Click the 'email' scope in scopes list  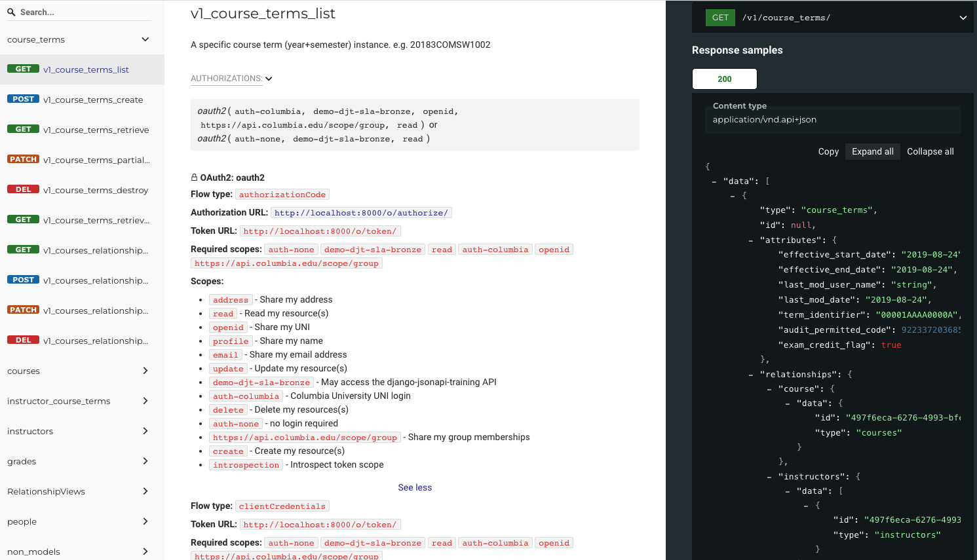(225, 355)
